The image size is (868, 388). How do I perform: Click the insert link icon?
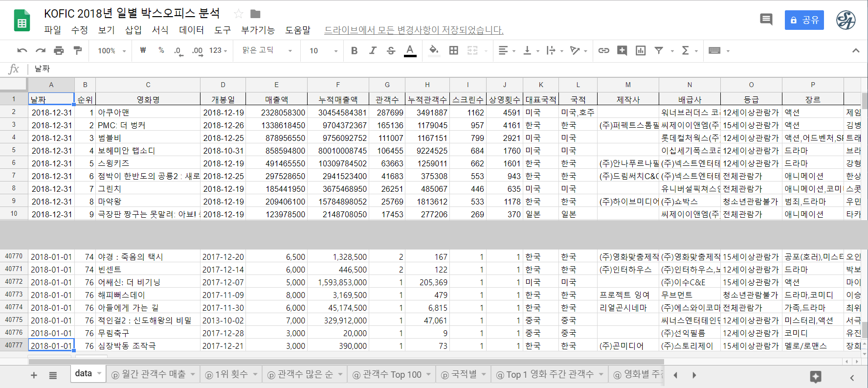[x=603, y=50]
